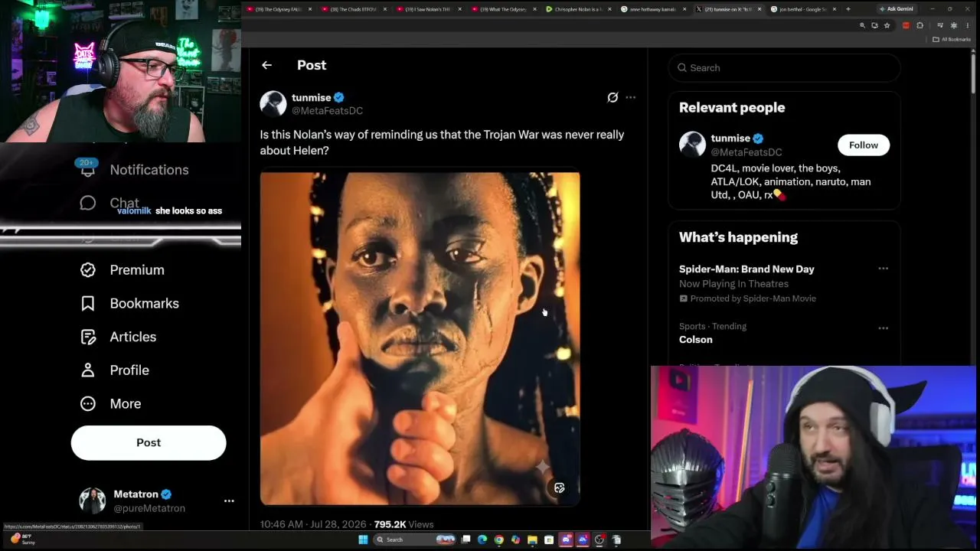Open the weather widget showing Sunny
Image resolution: width=980 pixels, height=551 pixels.
[21, 540]
